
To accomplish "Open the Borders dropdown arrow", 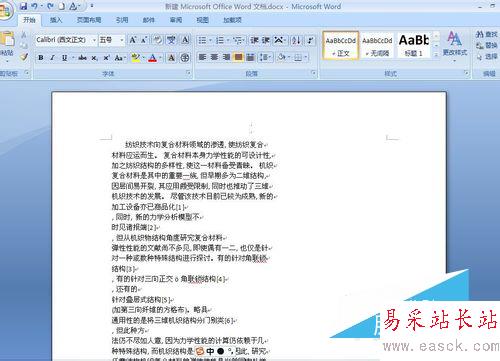I will click(x=306, y=57).
